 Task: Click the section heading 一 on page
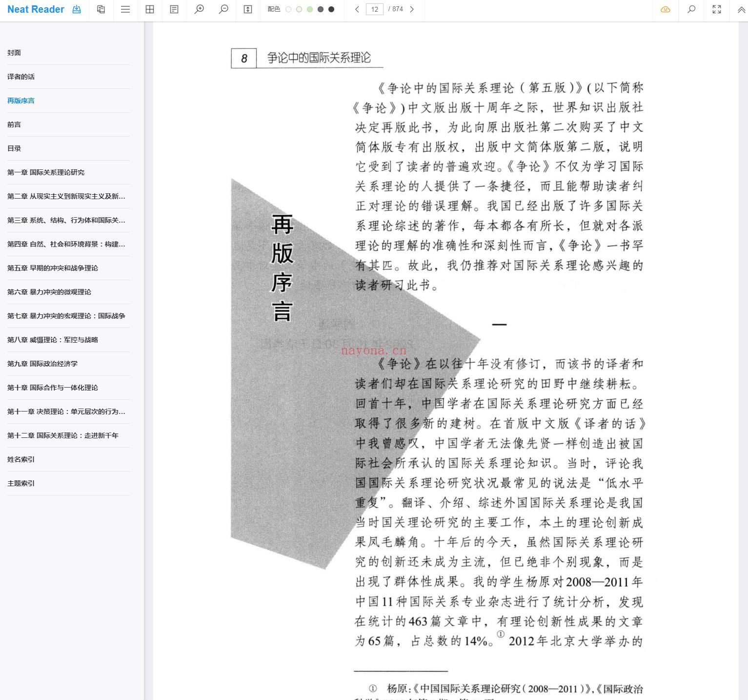pyautogui.click(x=499, y=324)
